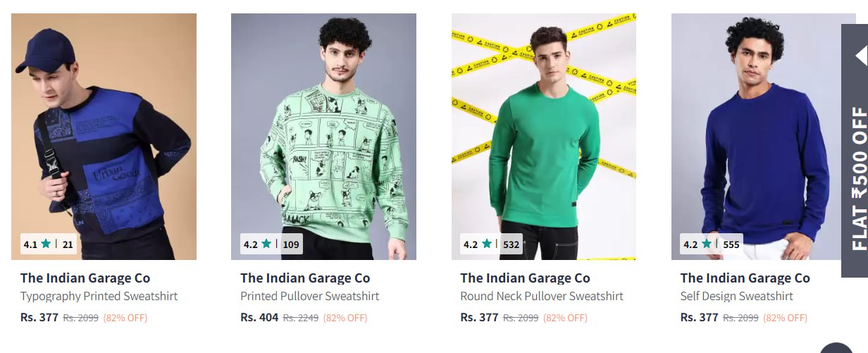868x353 pixels.
Task: Click brand name above Typography Printed Sweatshirt
Action: click(85, 278)
